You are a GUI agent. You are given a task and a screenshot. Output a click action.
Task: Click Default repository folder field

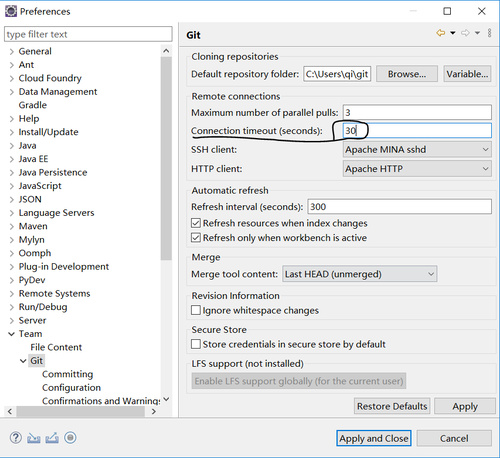point(337,74)
